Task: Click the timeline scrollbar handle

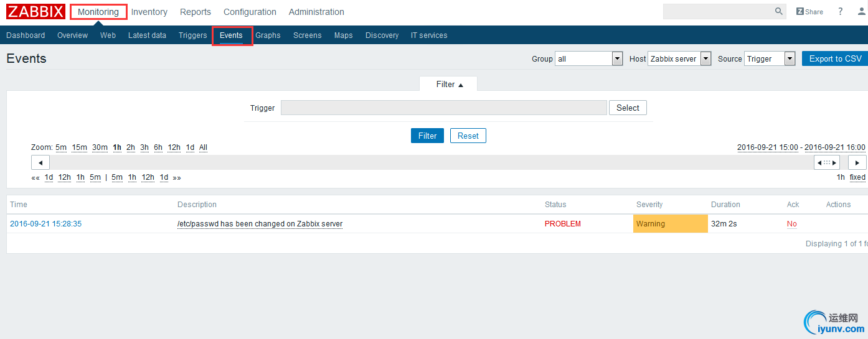Action: (x=827, y=162)
